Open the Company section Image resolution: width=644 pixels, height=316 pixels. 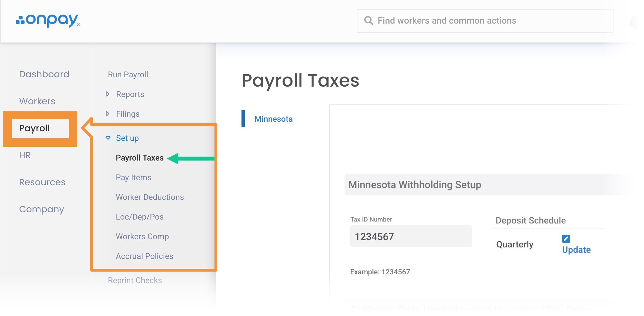pos(42,209)
